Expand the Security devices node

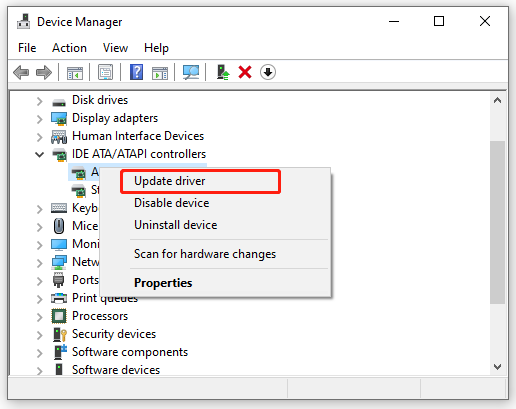39,335
